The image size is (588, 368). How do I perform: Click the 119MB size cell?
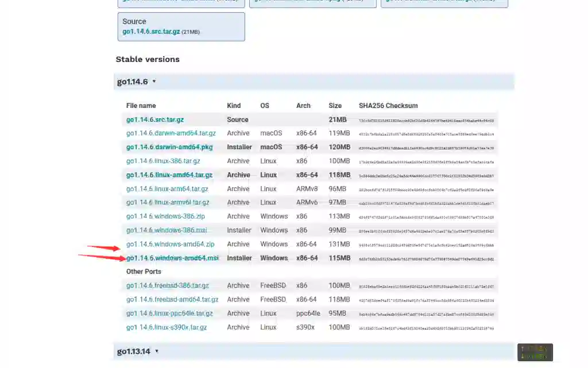[x=339, y=133]
